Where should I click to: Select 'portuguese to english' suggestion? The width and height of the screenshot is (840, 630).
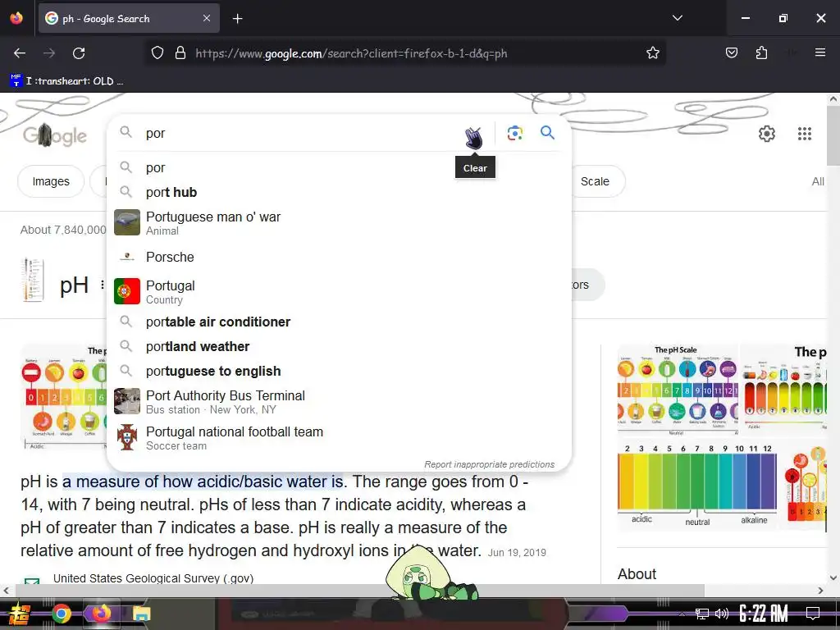pyautogui.click(x=339, y=372)
